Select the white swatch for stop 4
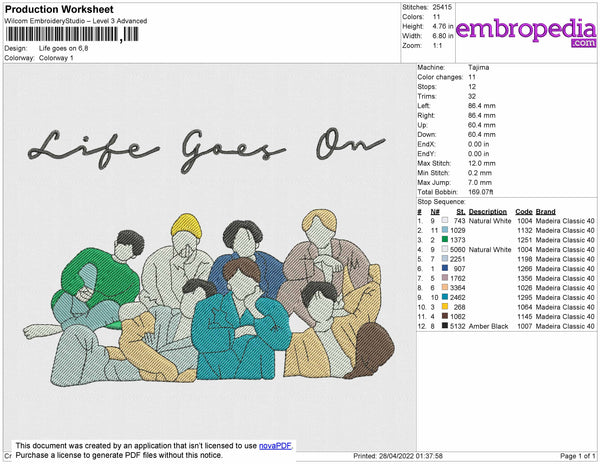600x464 pixels. coord(445,249)
